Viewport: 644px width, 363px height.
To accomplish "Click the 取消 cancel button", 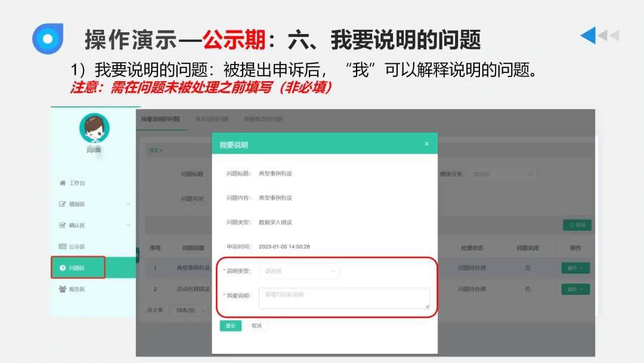I will pos(256,326).
